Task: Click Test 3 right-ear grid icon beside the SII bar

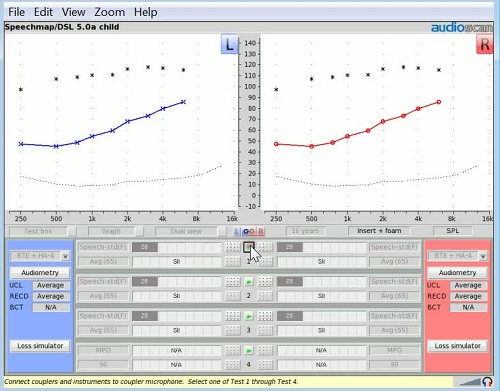Action: tap(265, 330)
